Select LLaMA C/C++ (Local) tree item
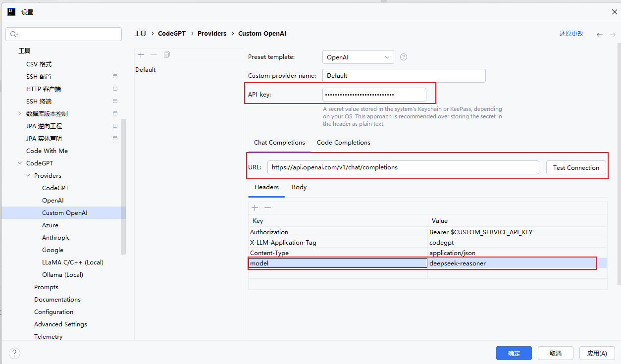The width and height of the screenshot is (621, 364). (x=73, y=262)
